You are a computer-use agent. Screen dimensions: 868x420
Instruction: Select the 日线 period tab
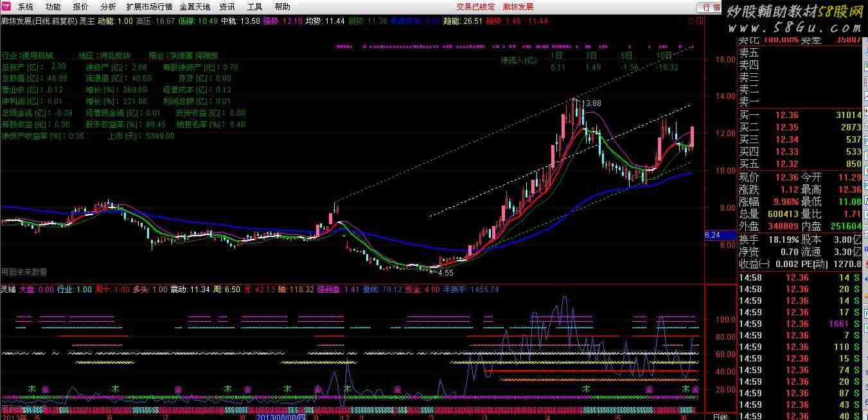[720, 416]
